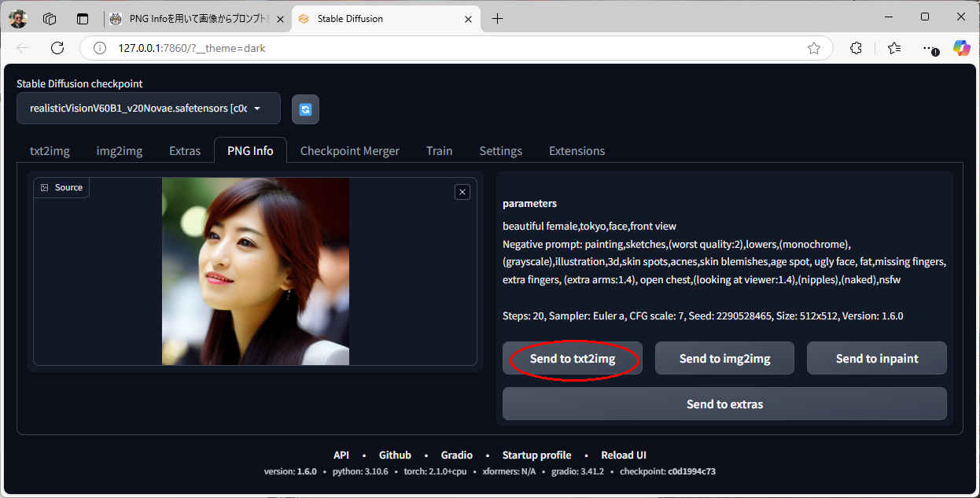Click the Send to inpaint button

876,358
